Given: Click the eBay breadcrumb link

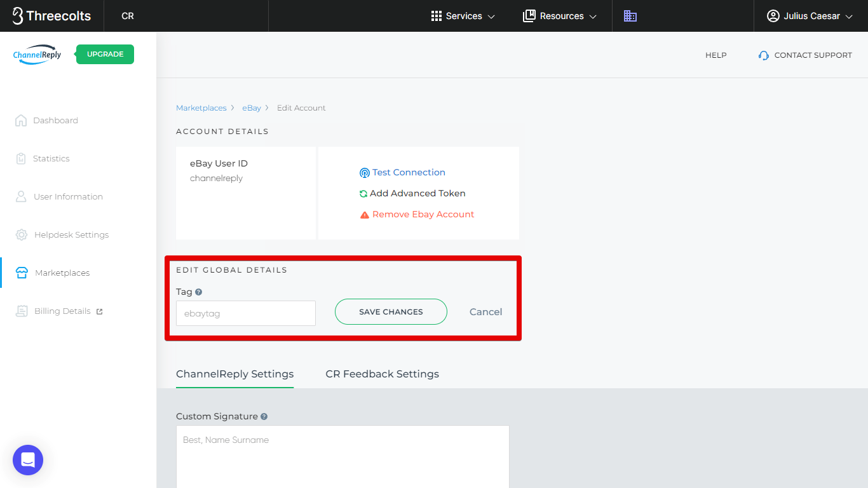Looking at the screenshot, I should click(x=252, y=108).
